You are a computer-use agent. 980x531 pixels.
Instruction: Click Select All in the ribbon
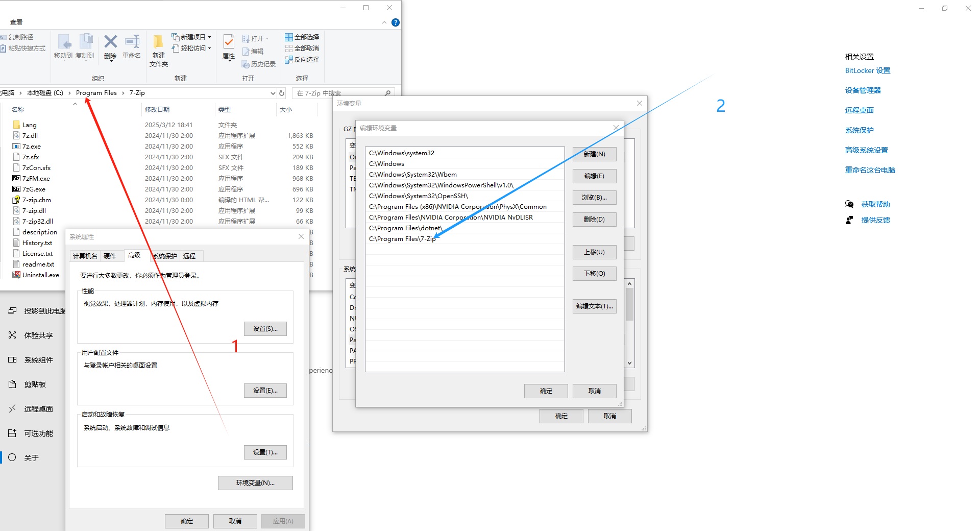point(302,37)
